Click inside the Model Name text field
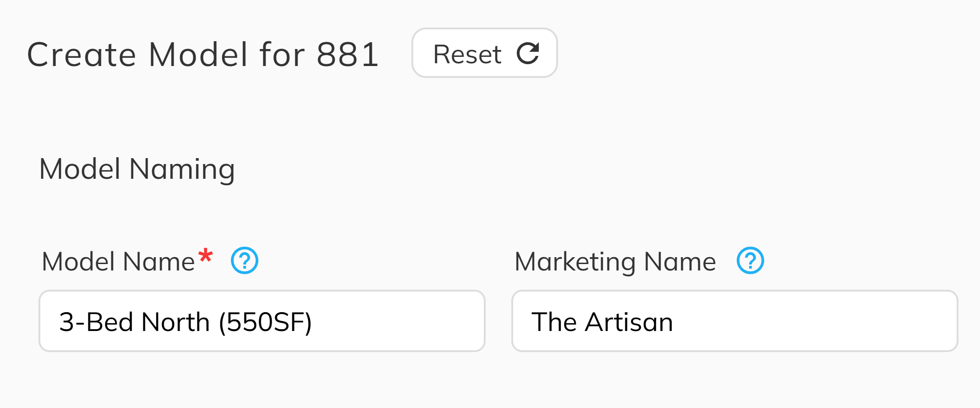This screenshot has height=408, width=980. (x=261, y=321)
